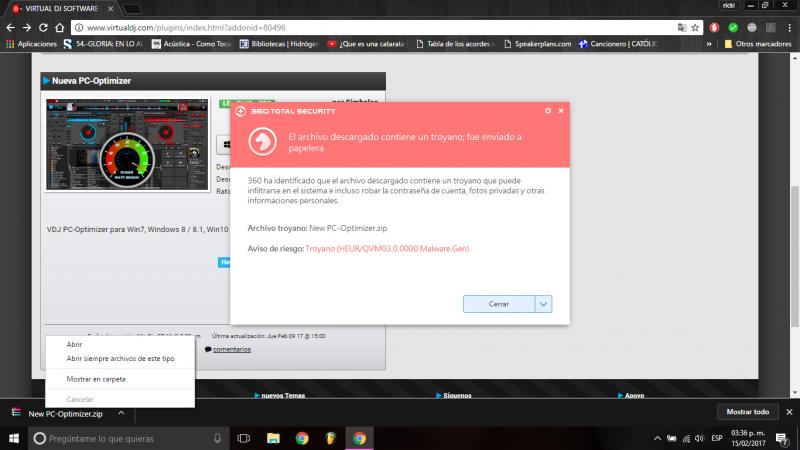Reload the current page
This screenshot has height=450, width=800.
click(43, 28)
